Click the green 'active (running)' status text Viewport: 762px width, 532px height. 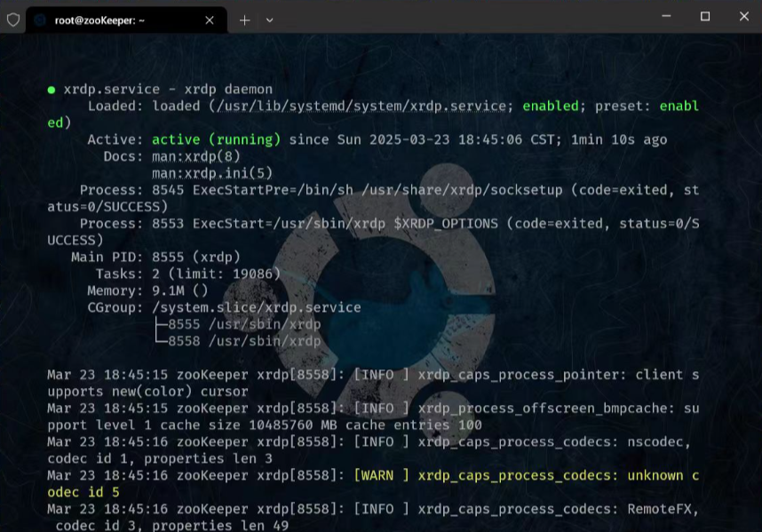(x=216, y=139)
